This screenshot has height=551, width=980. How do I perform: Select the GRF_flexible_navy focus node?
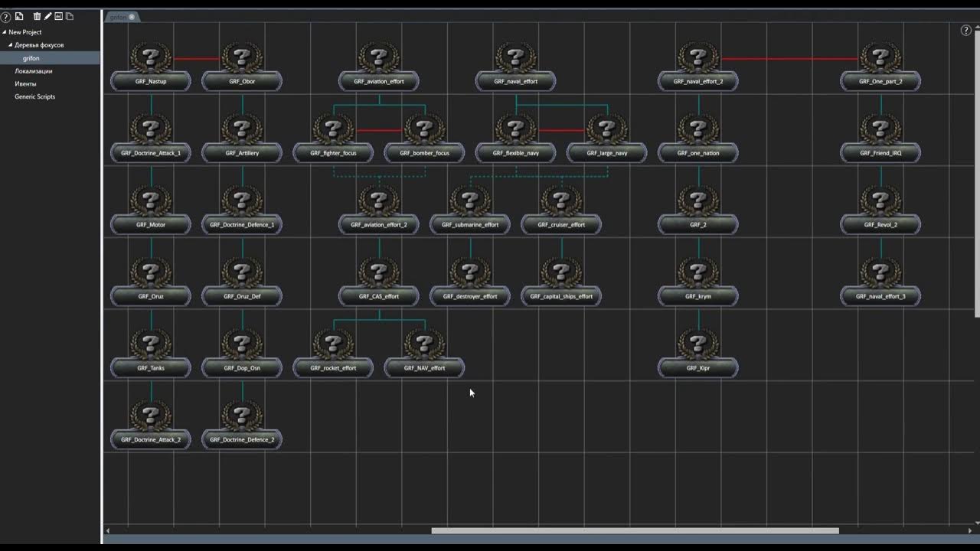516,139
